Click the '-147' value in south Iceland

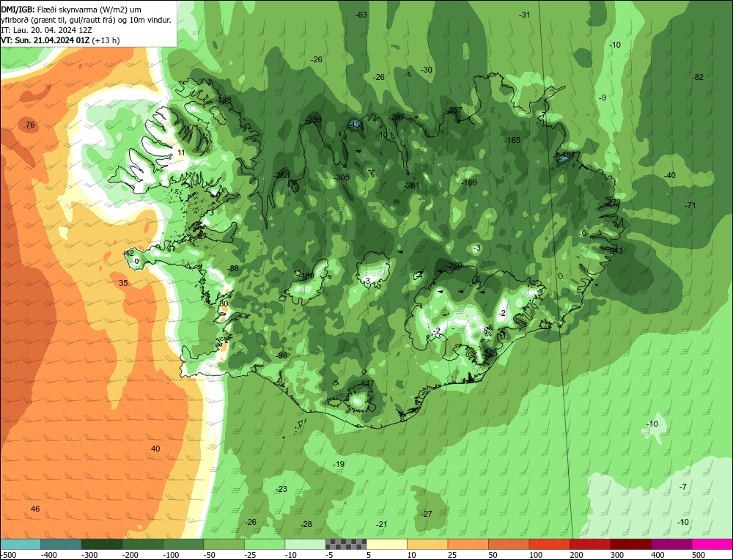(x=366, y=383)
